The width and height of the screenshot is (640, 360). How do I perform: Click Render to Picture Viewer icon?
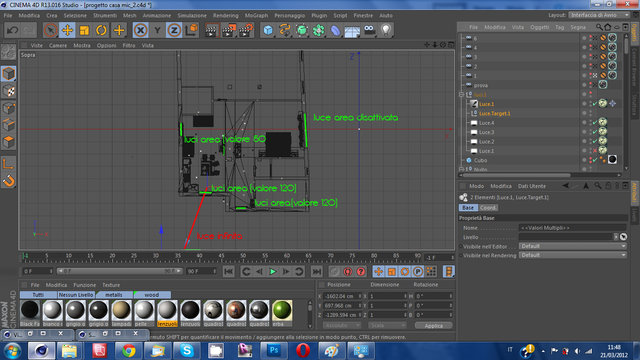pos(229,30)
